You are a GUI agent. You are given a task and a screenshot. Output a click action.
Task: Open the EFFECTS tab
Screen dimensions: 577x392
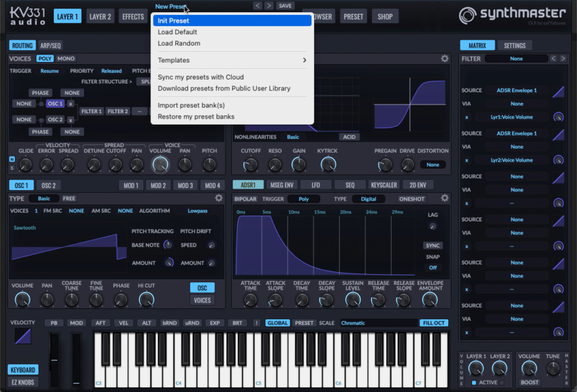click(x=133, y=17)
